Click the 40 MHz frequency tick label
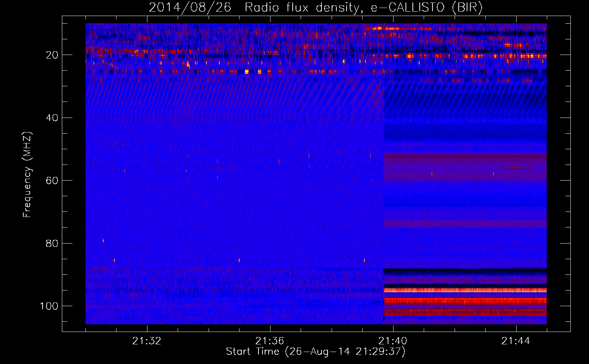 tap(52, 118)
